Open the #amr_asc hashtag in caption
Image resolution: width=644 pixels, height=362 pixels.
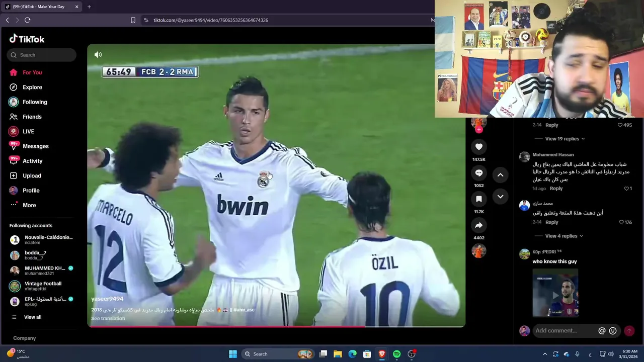pyautogui.click(x=245, y=310)
